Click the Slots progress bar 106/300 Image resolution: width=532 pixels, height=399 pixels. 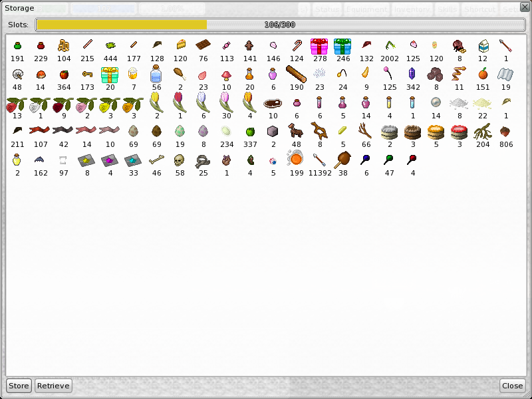280,25
